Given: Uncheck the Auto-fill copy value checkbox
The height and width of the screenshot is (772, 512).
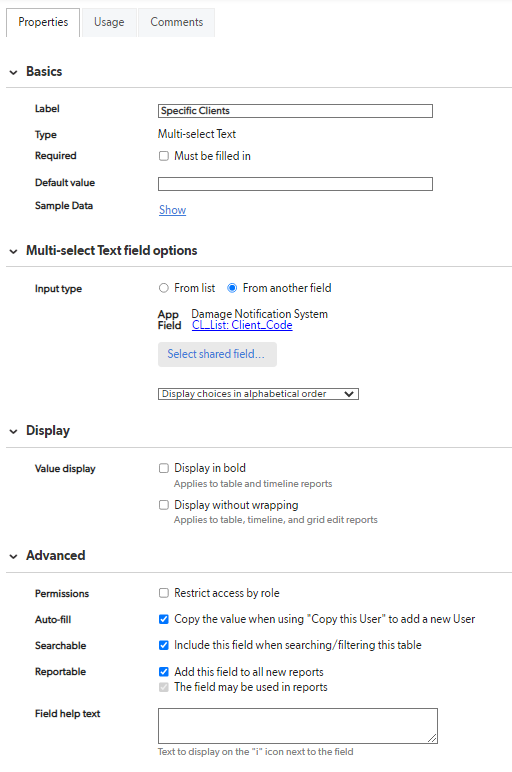Looking at the screenshot, I should click(163, 619).
